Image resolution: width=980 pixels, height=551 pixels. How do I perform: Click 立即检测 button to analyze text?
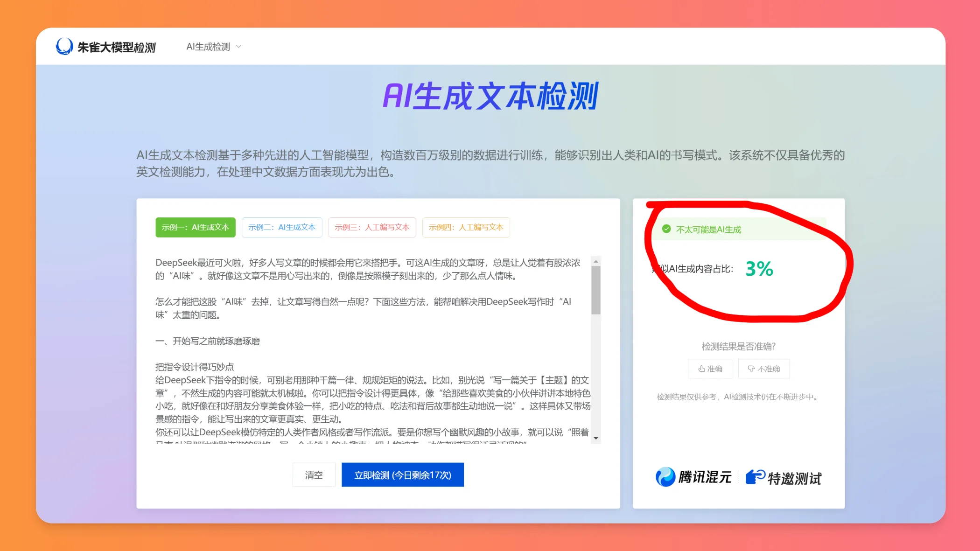(402, 475)
